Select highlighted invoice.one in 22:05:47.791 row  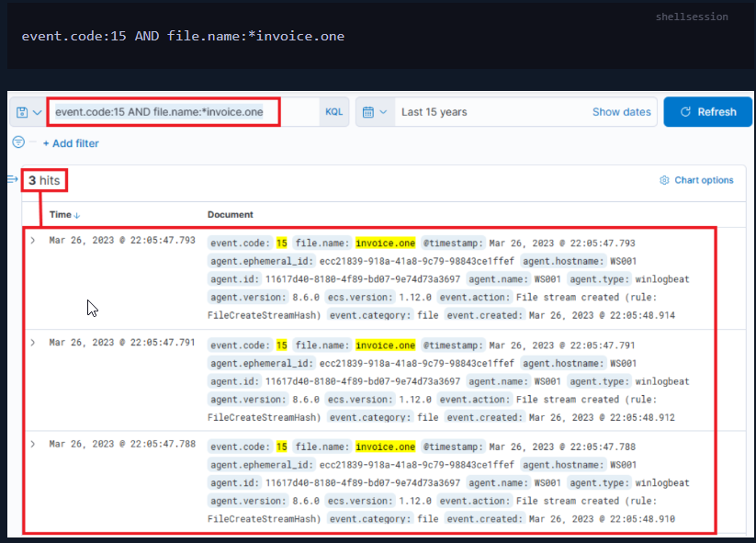(385, 345)
